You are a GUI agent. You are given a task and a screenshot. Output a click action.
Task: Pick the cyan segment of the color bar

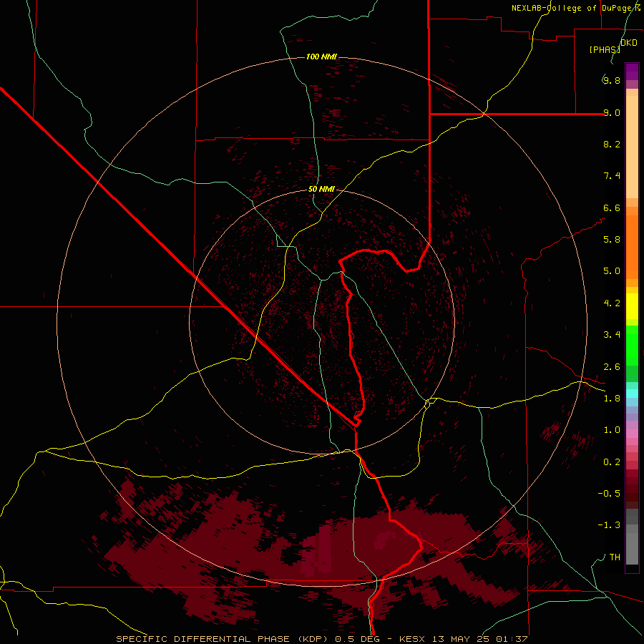pyautogui.click(x=632, y=394)
